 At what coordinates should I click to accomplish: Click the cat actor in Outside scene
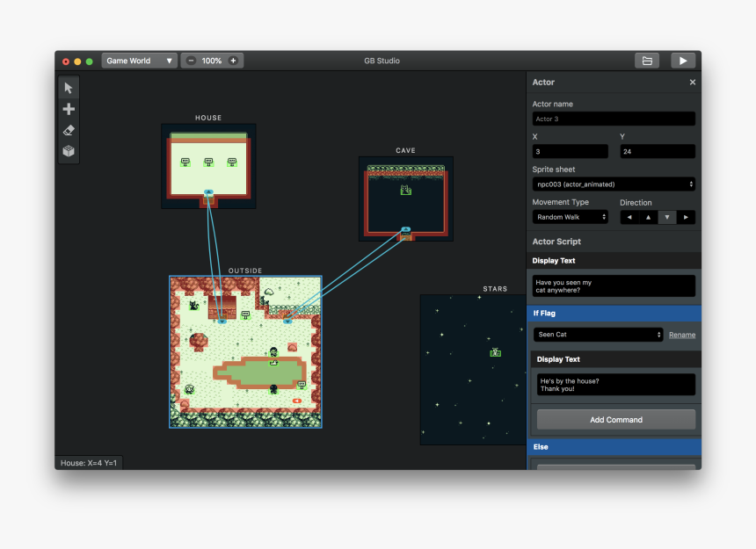pyautogui.click(x=193, y=306)
